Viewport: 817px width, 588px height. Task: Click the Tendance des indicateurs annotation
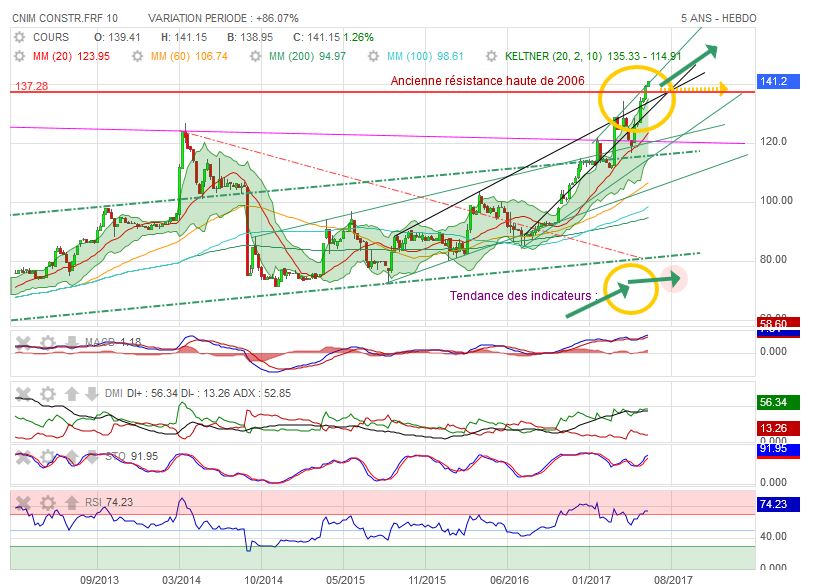pos(524,296)
